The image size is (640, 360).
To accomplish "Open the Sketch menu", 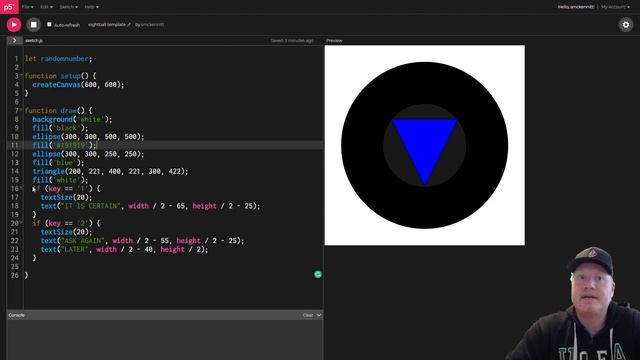I will 68,7.
